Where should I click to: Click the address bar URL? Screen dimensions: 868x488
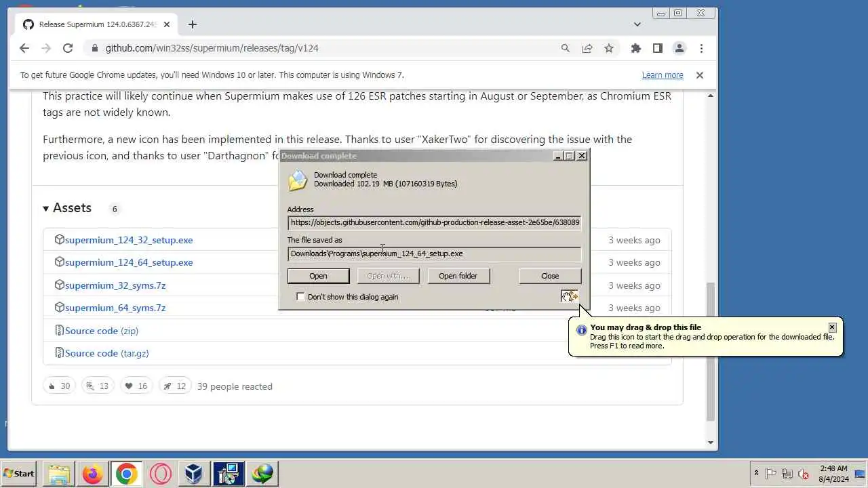pos(212,48)
